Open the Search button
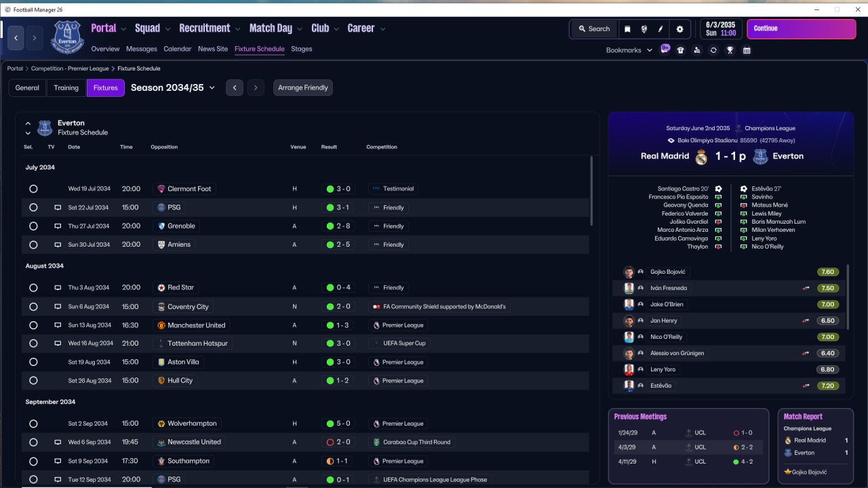The height and width of the screenshot is (488, 868). tap(593, 29)
